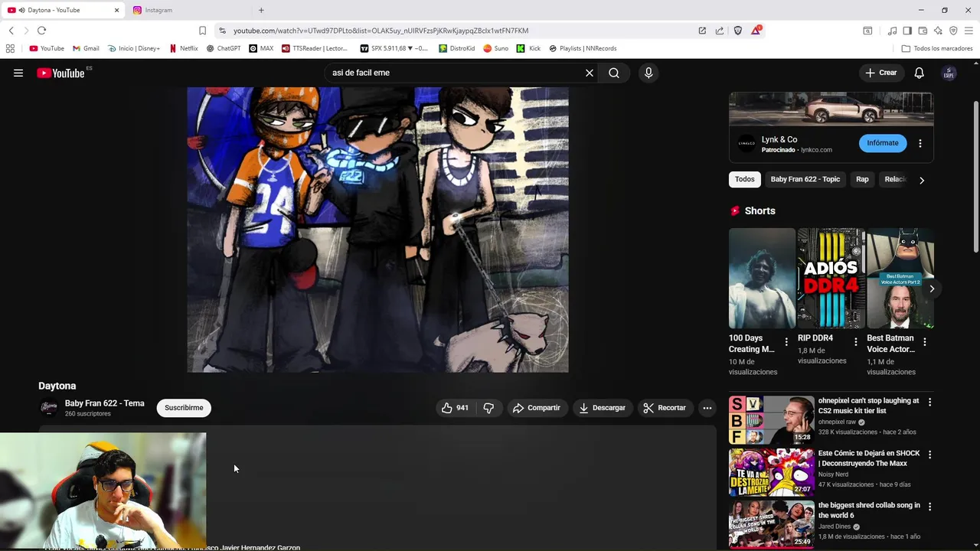Open options for RIP DDR4 short
Screen dimensions: 980x551
pyautogui.click(x=856, y=341)
